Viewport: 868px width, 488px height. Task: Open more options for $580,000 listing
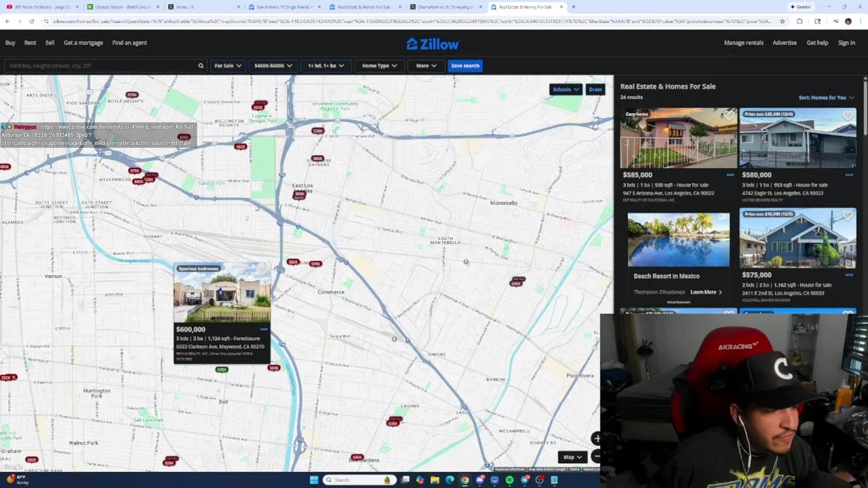coord(849,175)
